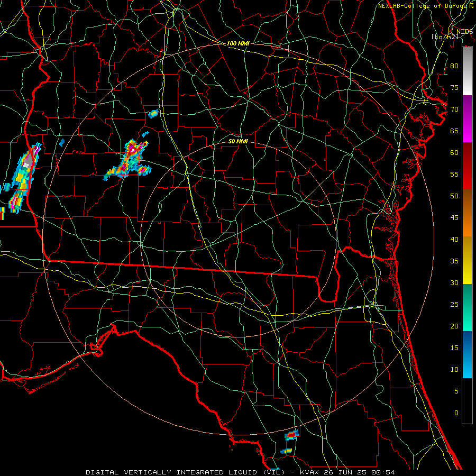The height and width of the screenshot is (476, 476).
Task: Click the NIDS label above the legend
Action: click(464, 32)
